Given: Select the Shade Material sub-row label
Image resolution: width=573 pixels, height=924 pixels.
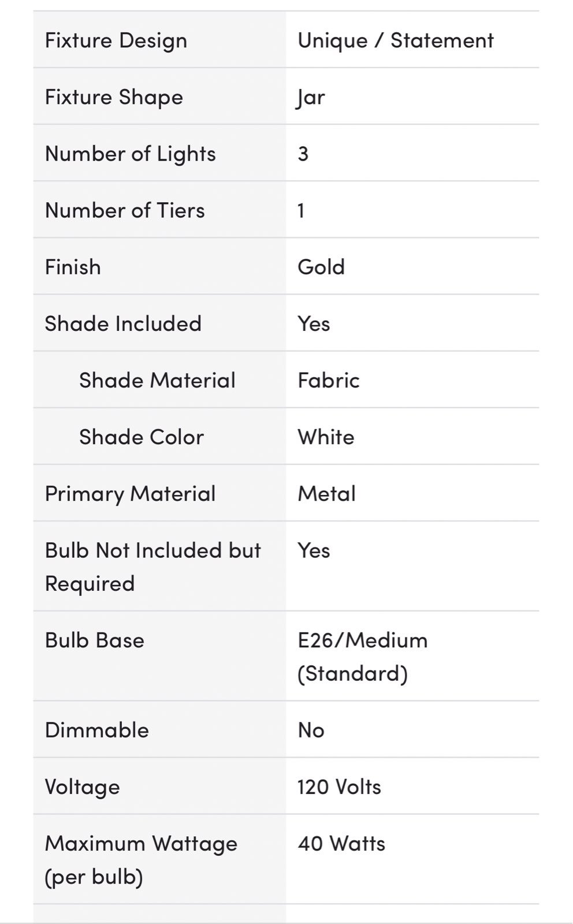Looking at the screenshot, I should [x=157, y=380].
